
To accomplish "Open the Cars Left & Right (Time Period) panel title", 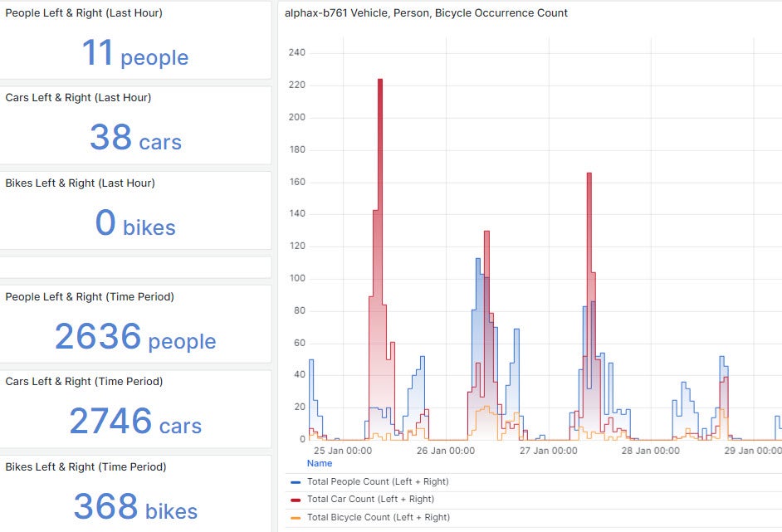I will point(84,382).
